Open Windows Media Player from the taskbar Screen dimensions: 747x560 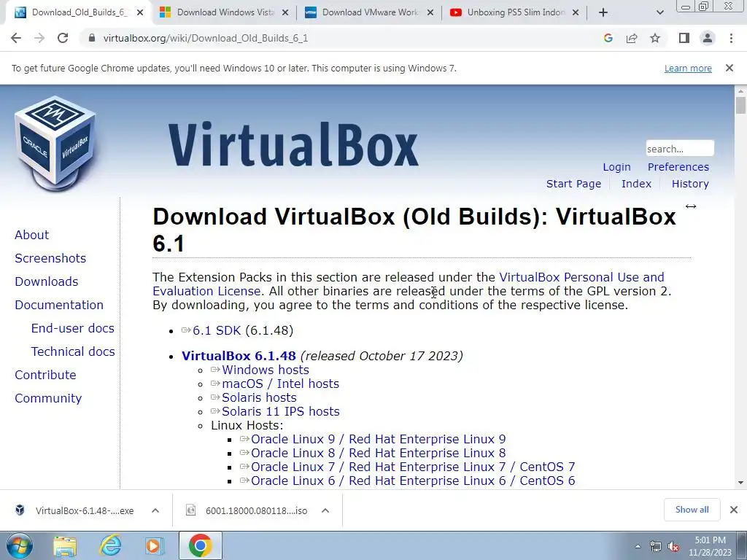155,546
